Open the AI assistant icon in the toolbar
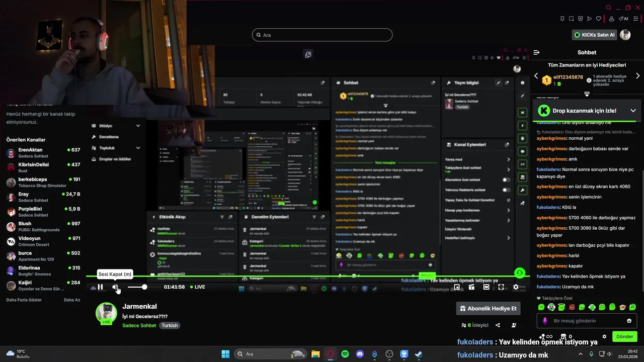Viewport: 644px width, 362px height. (x=624, y=19)
